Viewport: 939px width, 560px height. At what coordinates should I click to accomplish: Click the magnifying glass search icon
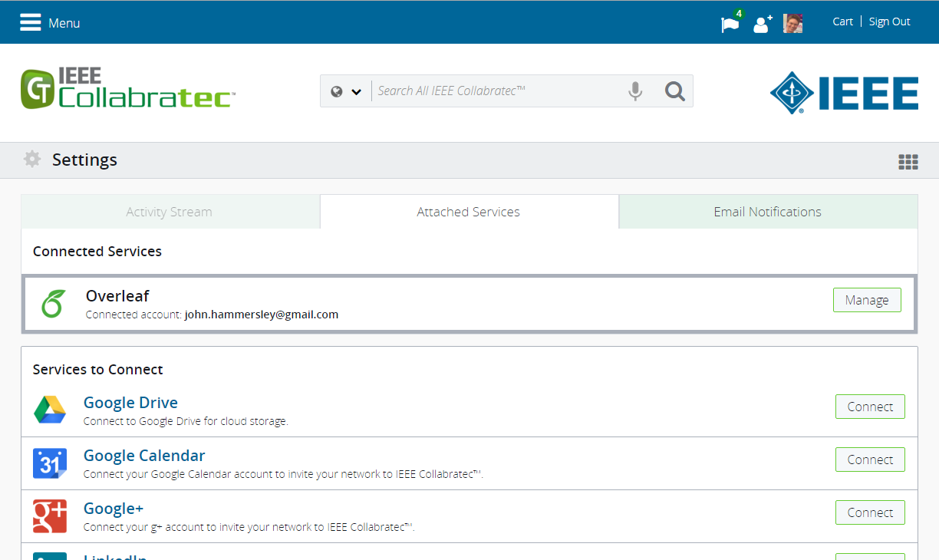point(674,91)
